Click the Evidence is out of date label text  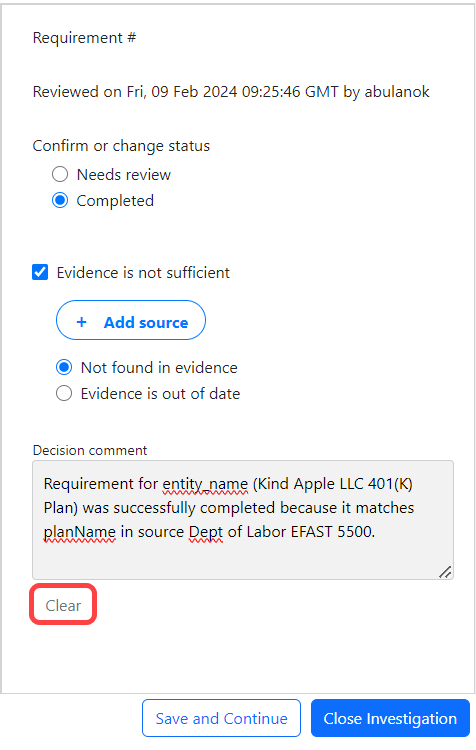(161, 393)
